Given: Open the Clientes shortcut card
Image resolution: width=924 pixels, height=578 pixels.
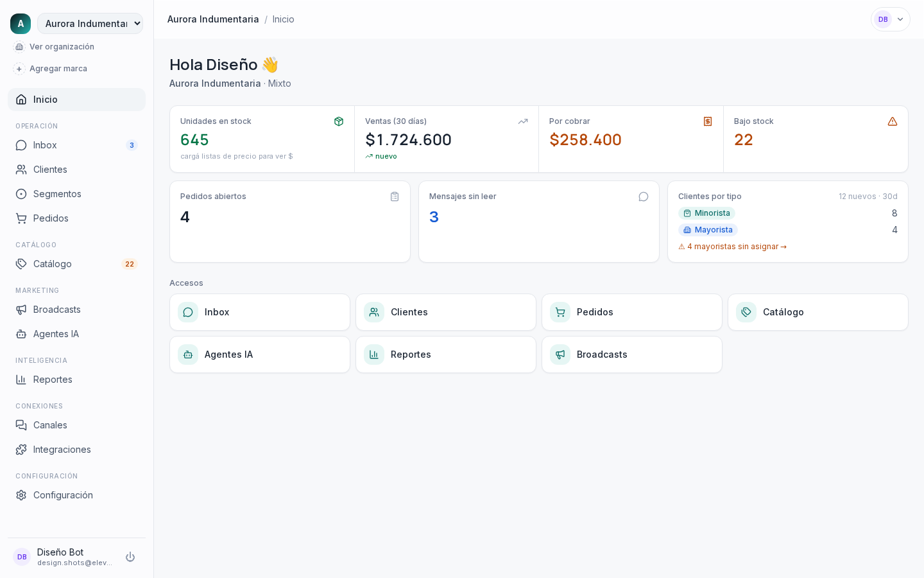Looking at the screenshot, I should coord(446,312).
